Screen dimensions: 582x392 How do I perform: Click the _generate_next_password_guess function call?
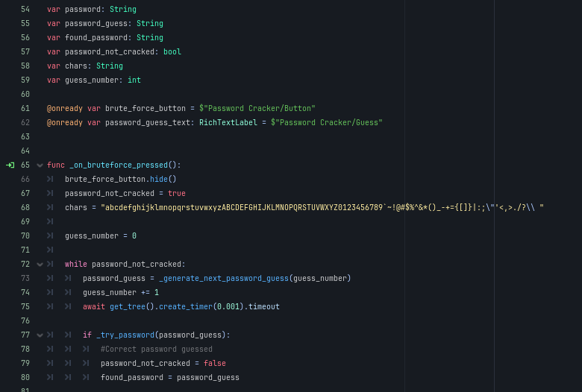[x=223, y=279]
